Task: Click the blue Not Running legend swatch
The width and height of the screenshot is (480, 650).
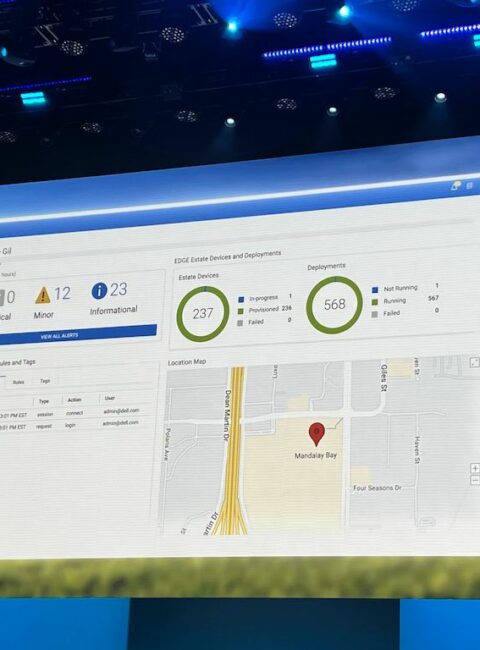Action: pos(375,290)
